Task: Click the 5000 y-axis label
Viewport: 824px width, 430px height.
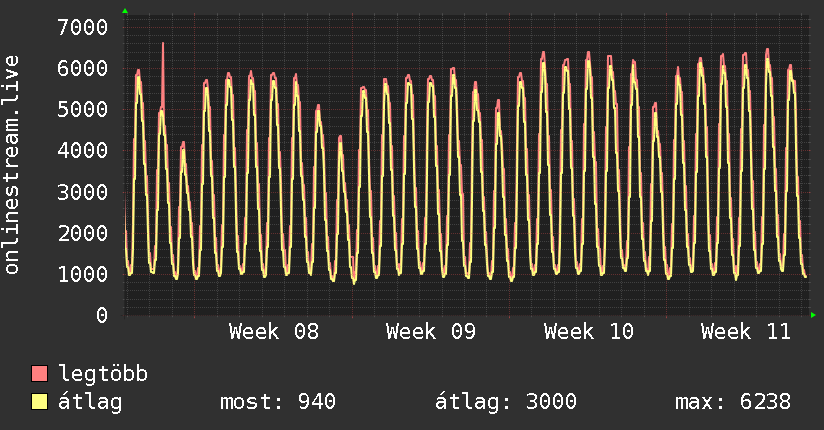Action: [x=83, y=109]
